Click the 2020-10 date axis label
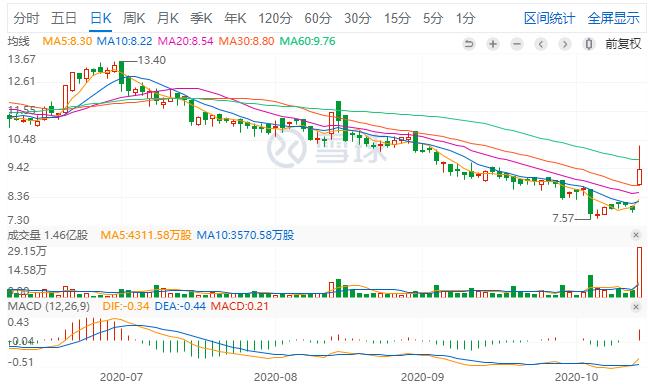The height and width of the screenshot is (390, 648). [x=577, y=377]
